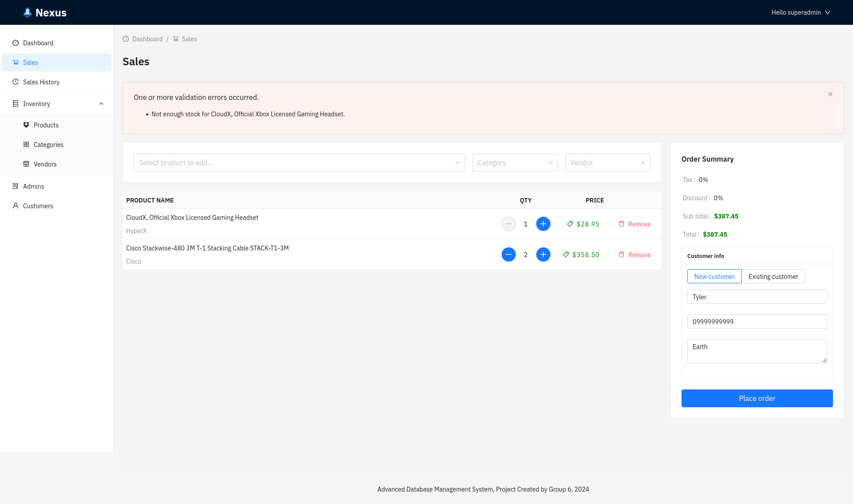
Task: Click the dashboard icon in the breadcrumb
Action: (126, 39)
